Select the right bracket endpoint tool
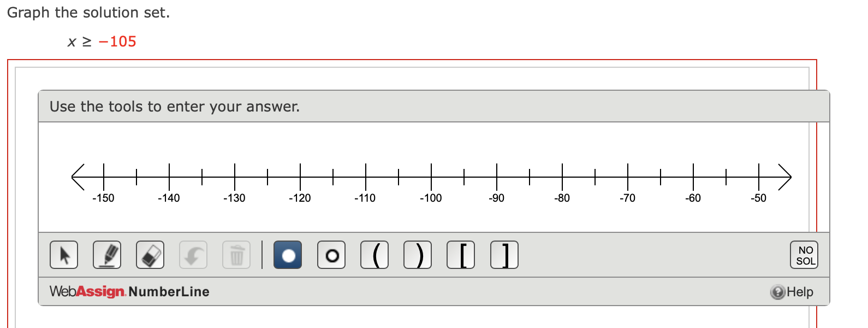This screenshot has height=328, width=868. (x=504, y=254)
